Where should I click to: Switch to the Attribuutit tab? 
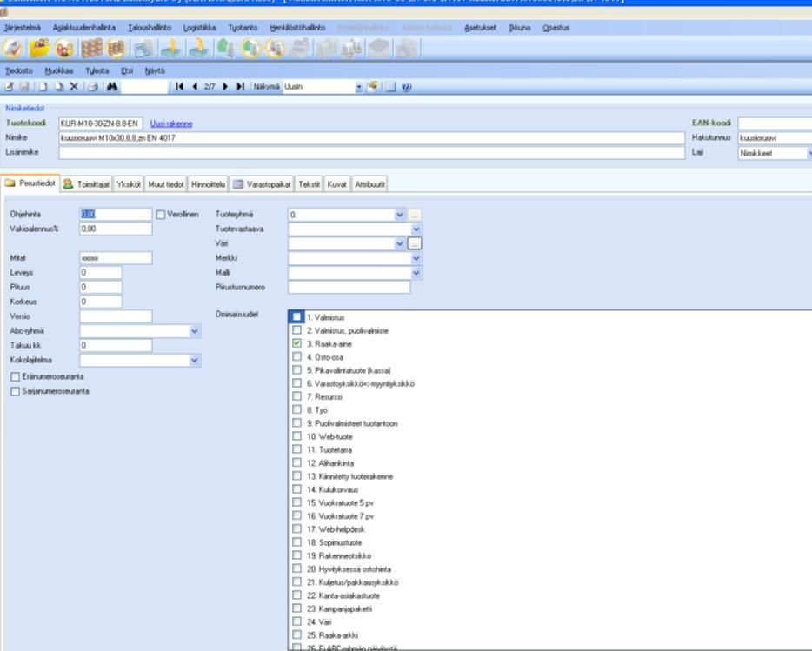click(369, 184)
